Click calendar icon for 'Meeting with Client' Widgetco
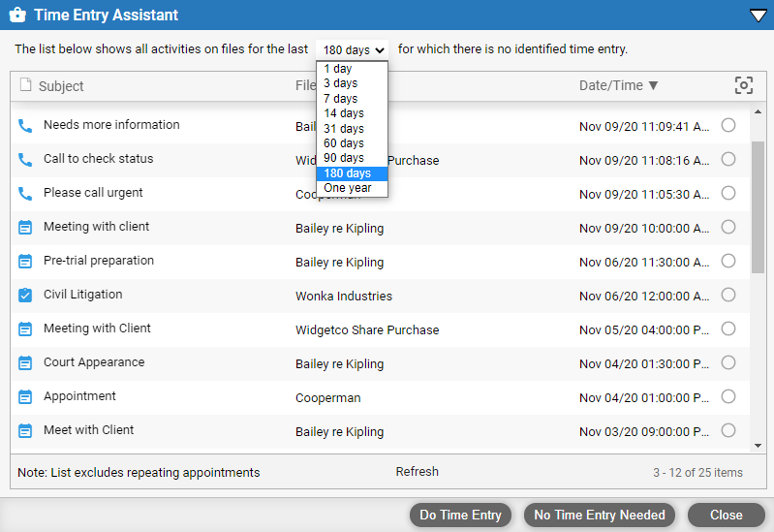 pyautogui.click(x=25, y=329)
